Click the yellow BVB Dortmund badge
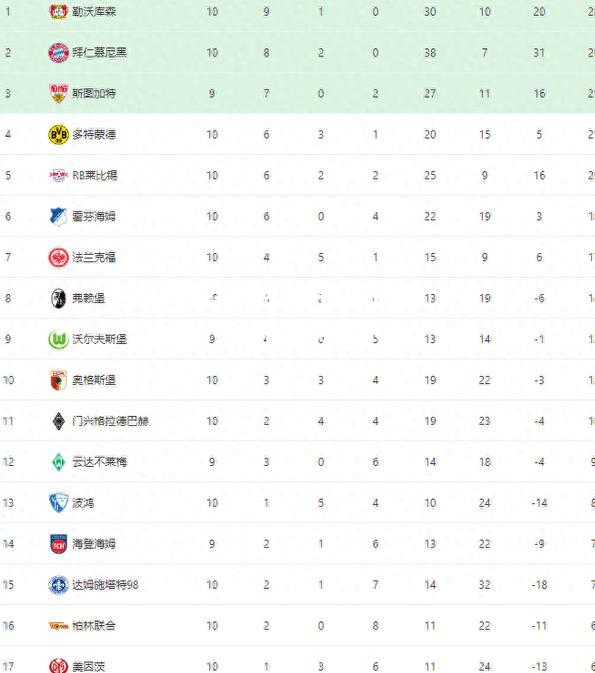595x673 pixels. pyautogui.click(x=58, y=134)
